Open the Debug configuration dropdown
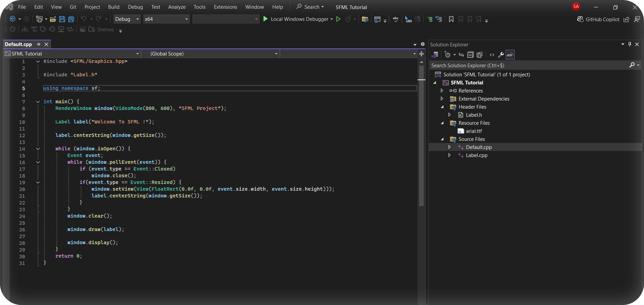Image resolution: width=644 pixels, height=305 pixels. 127,19
